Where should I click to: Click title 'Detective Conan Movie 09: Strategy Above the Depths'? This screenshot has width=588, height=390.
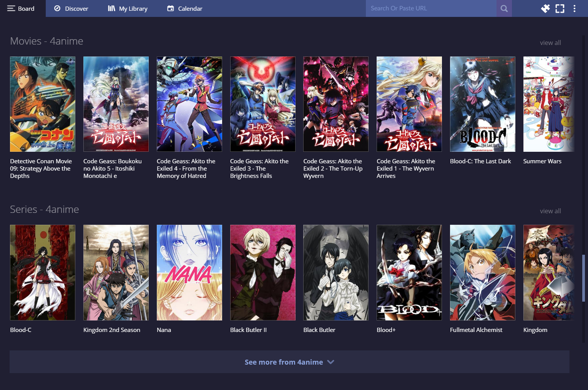click(x=41, y=169)
